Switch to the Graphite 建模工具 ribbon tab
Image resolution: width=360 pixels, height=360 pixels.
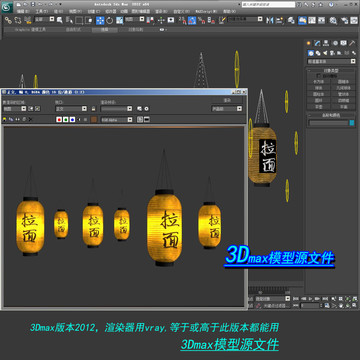click(x=30, y=29)
